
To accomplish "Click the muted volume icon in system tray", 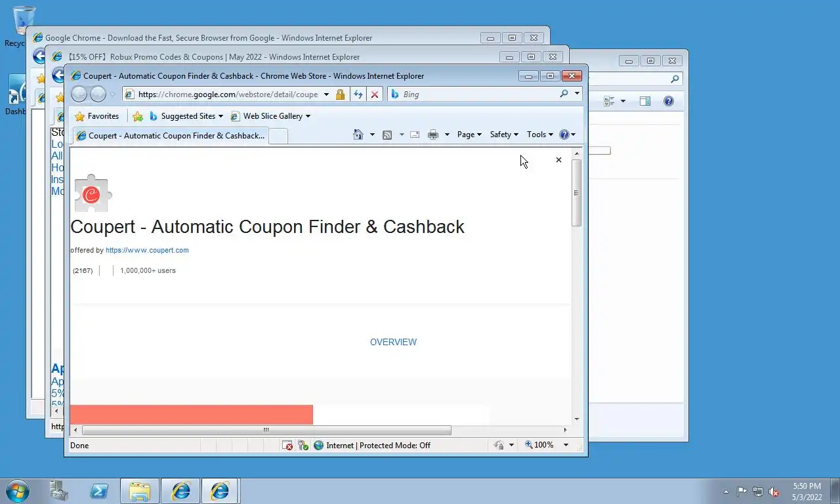I will pos(774,492).
